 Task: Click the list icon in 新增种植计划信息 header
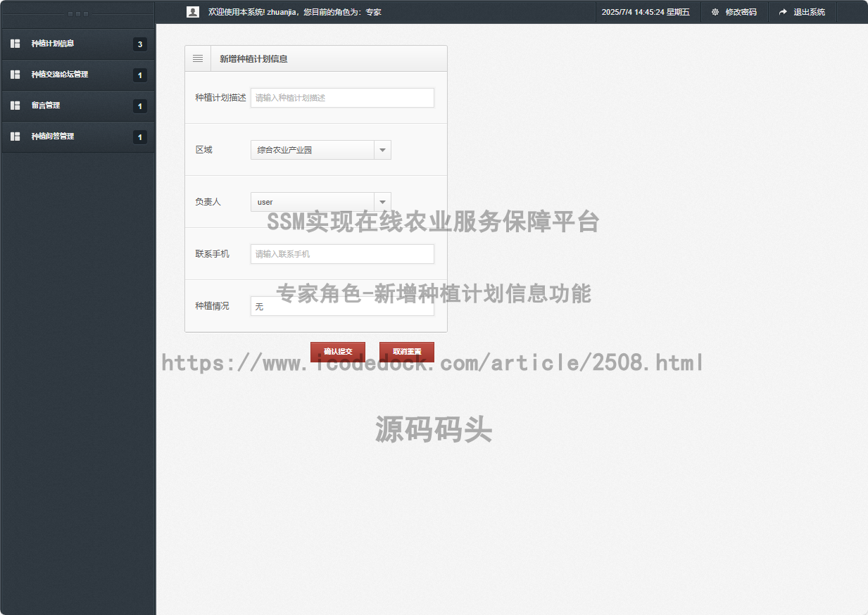point(198,59)
